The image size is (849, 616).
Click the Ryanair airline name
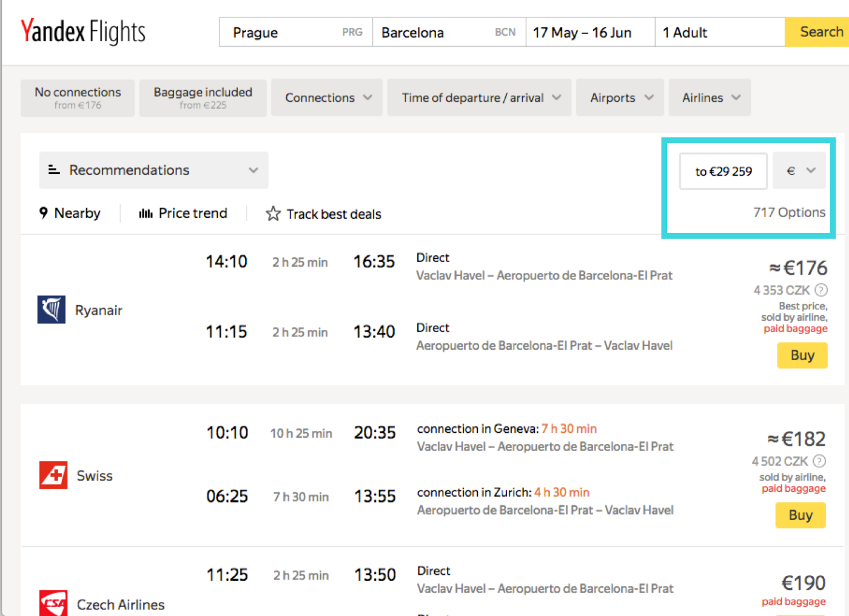[x=99, y=310]
